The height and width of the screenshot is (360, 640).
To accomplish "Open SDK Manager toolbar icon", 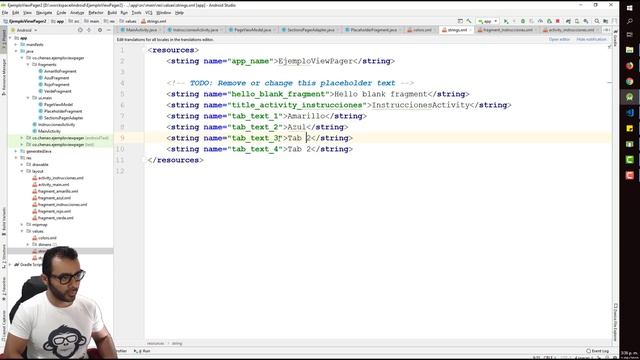I will (x=586, y=21).
